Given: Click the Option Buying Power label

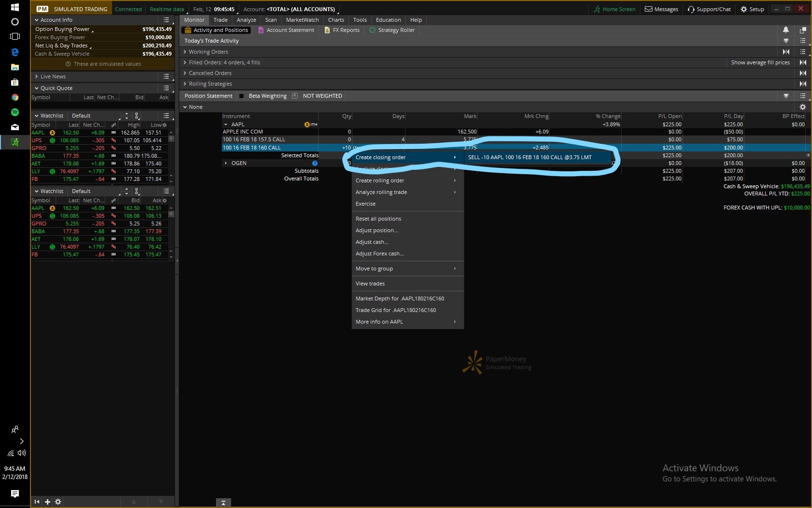Looking at the screenshot, I should (x=62, y=29).
